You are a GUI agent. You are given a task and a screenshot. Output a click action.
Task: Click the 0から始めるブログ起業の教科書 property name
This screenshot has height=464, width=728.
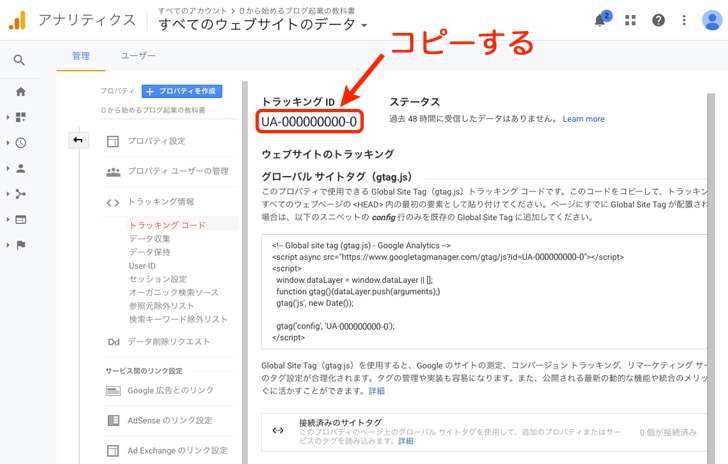pos(153,111)
